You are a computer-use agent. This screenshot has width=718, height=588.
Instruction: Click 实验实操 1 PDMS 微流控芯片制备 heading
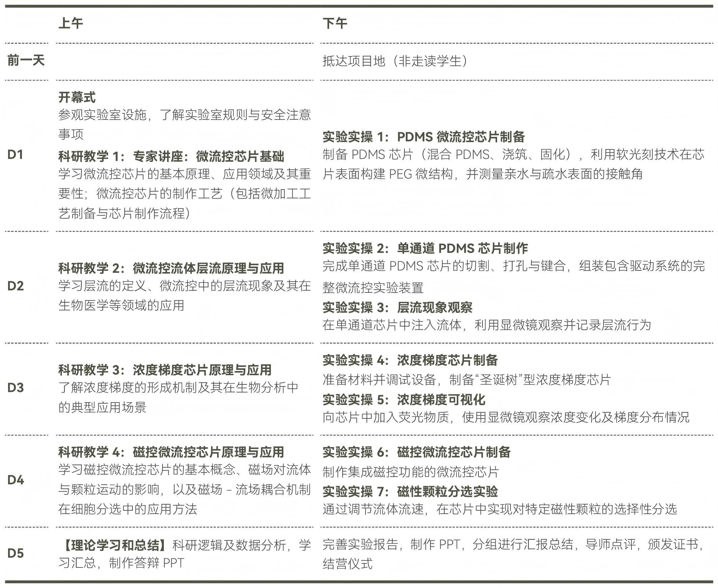click(423, 137)
